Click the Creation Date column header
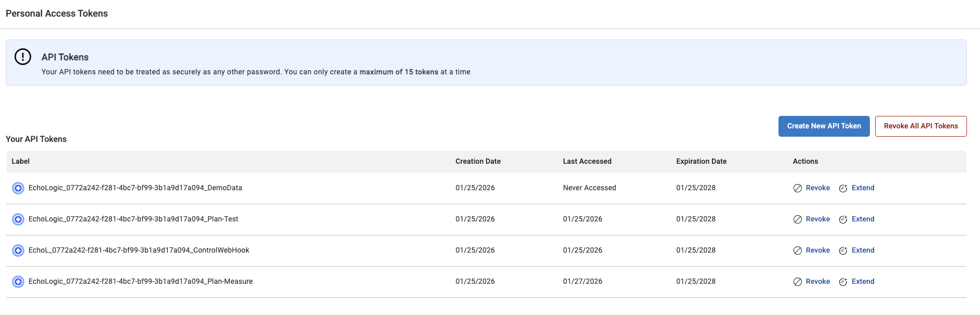The width and height of the screenshot is (980, 315). tap(478, 162)
